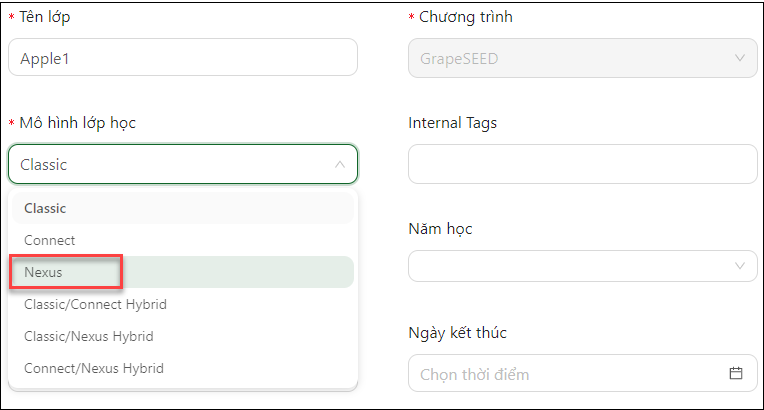
Task: Open the Mô hình lớp học combo box
Action: tap(170, 165)
